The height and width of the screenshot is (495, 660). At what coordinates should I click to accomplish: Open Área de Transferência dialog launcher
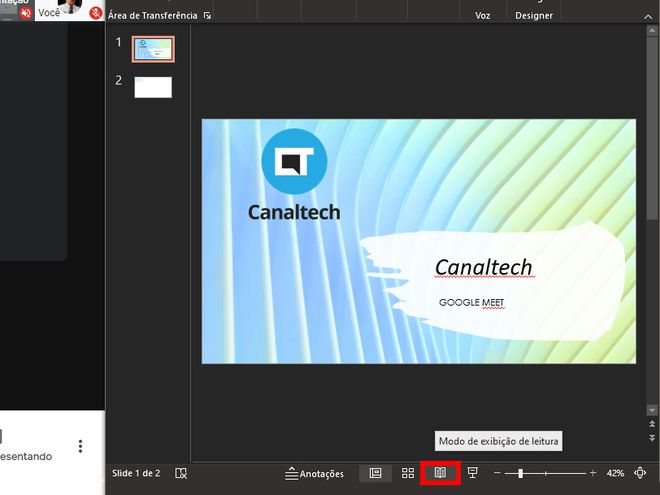[x=207, y=16]
